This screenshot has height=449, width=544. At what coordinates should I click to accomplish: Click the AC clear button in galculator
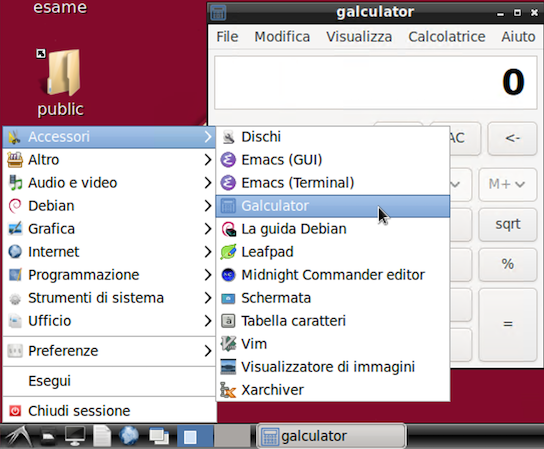(x=465, y=138)
